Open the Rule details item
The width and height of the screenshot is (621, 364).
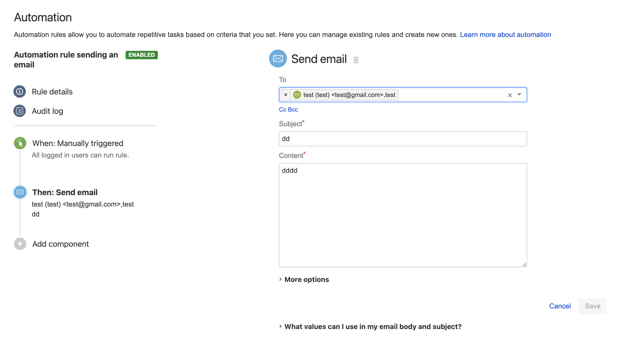coord(52,92)
